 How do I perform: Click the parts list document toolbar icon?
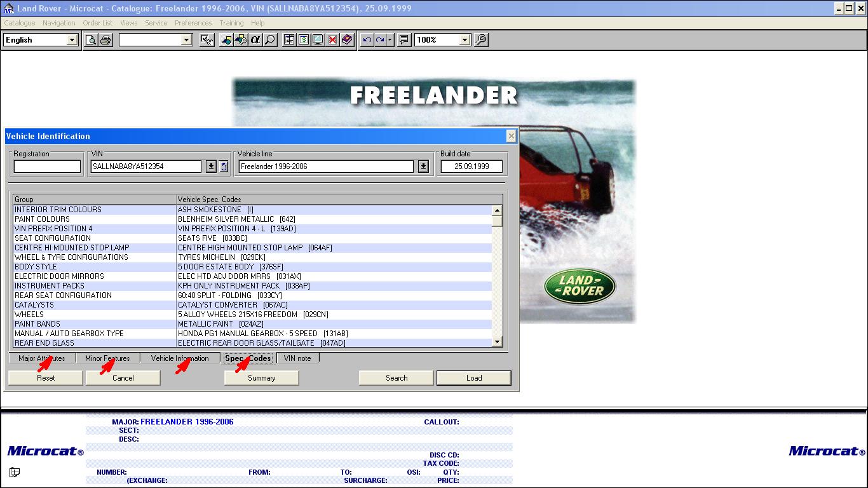point(289,40)
